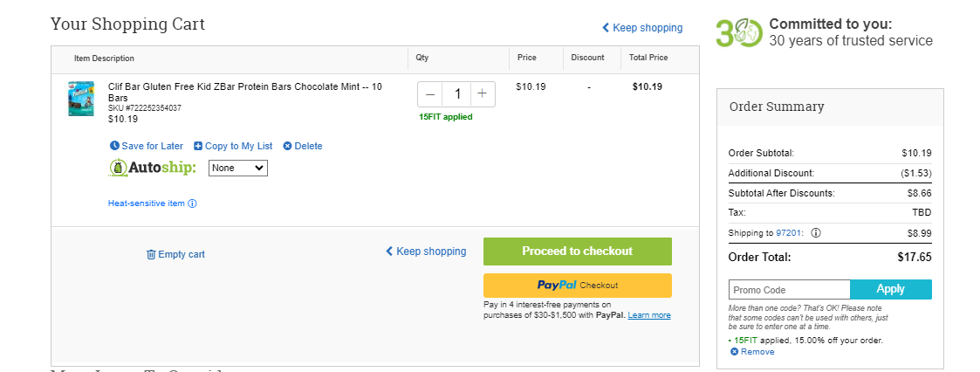Open the Autoship frequency dropdown
The width and height of the screenshot is (980, 372).
click(x=238, y=168)
